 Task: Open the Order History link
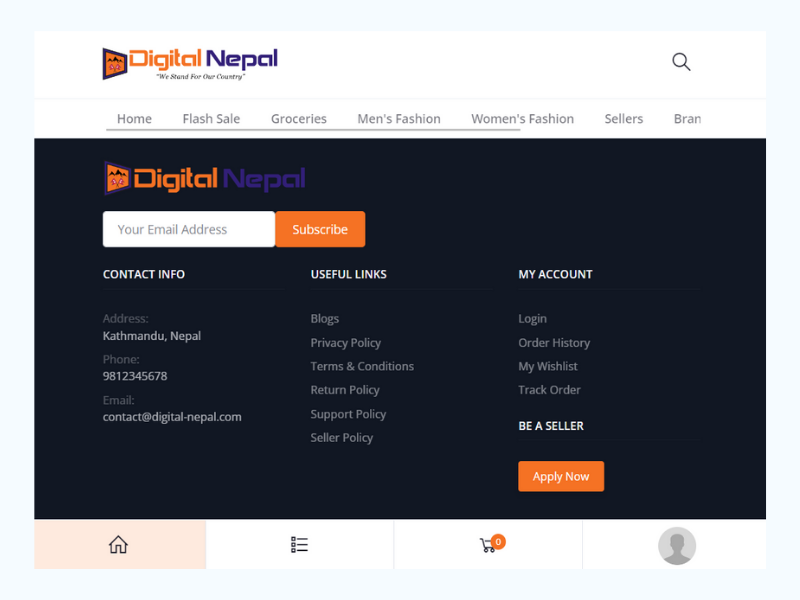554,343
